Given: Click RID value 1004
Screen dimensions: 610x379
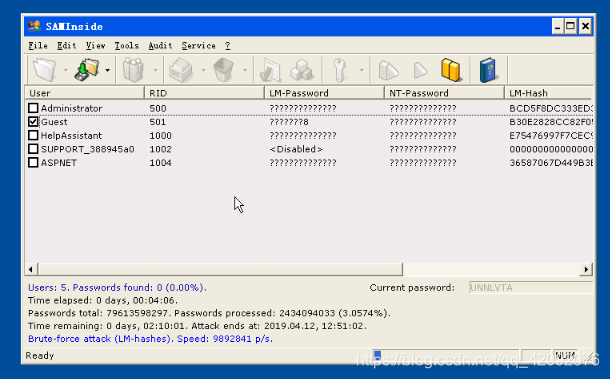Looking at the screenshot, I should 161,163.
